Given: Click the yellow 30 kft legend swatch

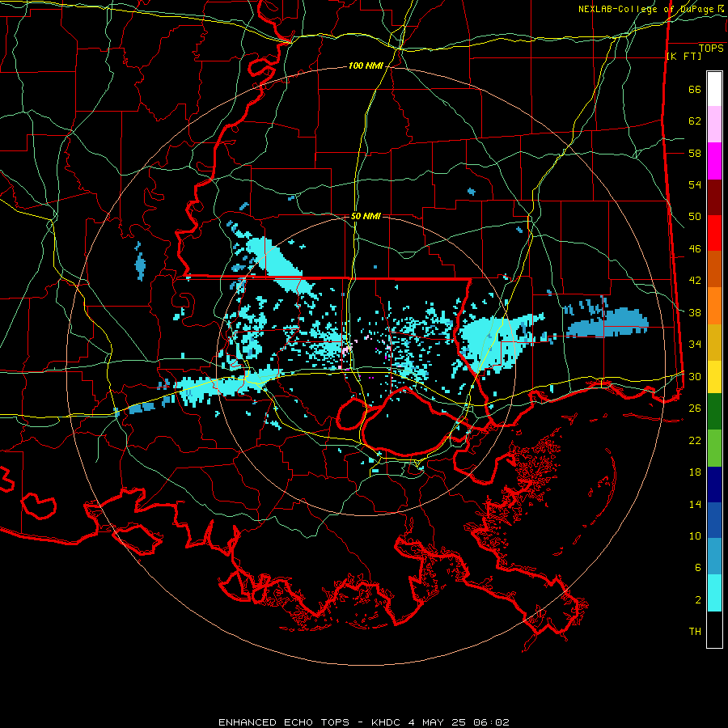Looking at the screenshot, I should [714, 377].
